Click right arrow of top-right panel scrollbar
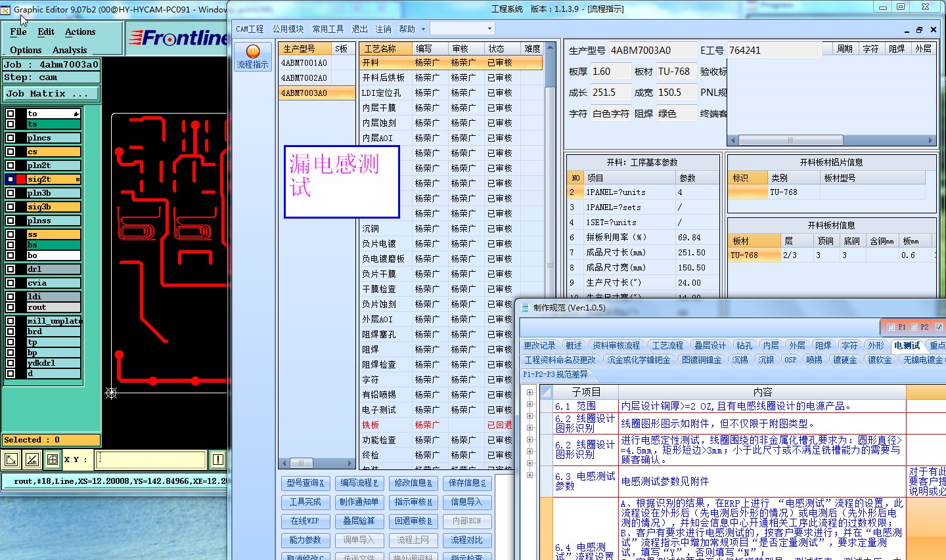 (930, 140)
